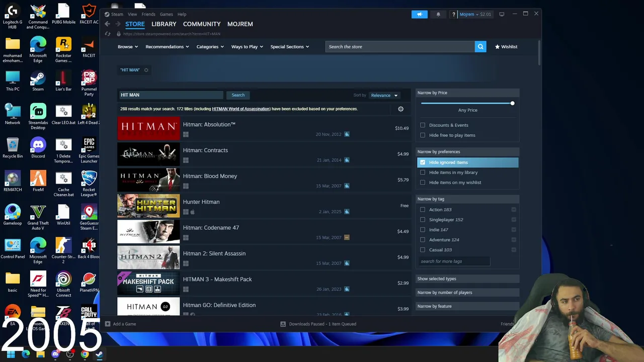Open the Rockstar Games desktop shortcut

[63, 49]
